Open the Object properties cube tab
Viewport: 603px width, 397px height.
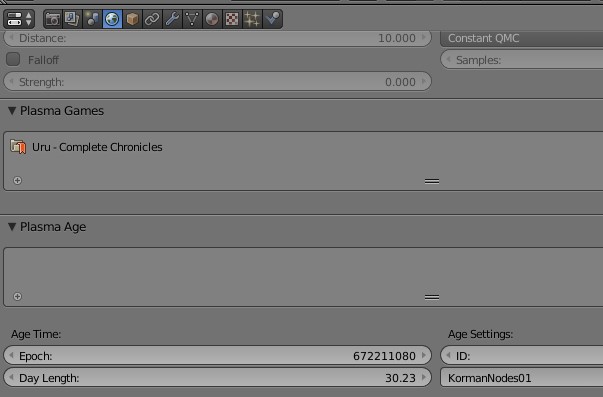[x=132, y=19]
